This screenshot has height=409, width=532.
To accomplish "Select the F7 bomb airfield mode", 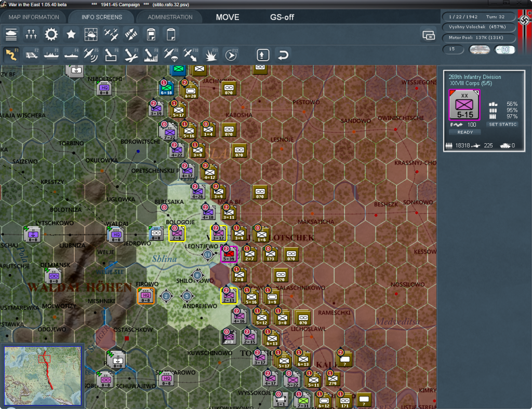I will (131, 54).
